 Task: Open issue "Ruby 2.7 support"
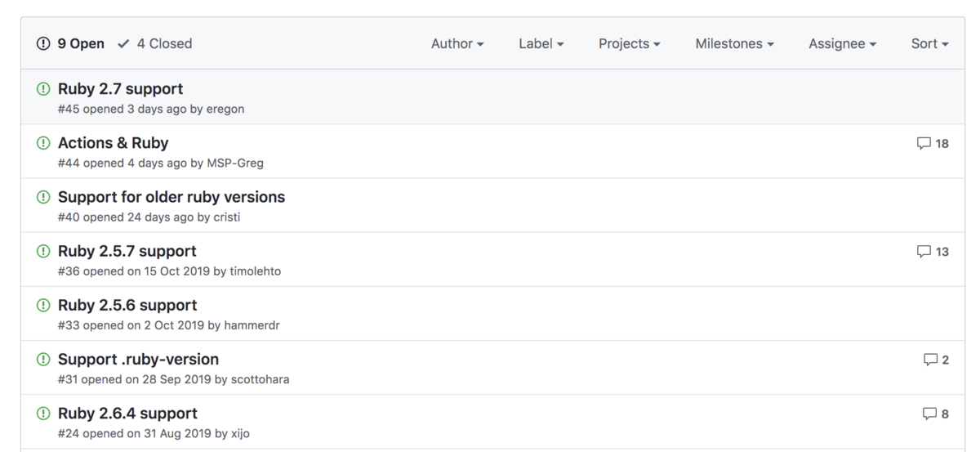(120, 89)
